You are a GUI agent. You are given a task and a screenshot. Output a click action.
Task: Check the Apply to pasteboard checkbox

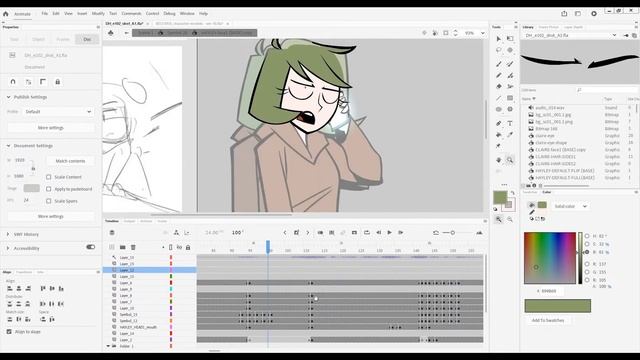(49, 189)
